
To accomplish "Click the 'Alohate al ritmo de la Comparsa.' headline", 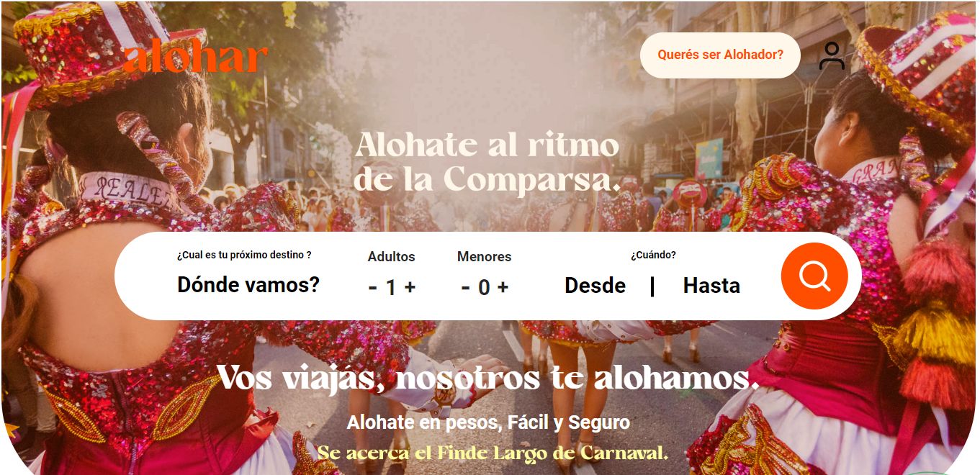I will 487,162.
